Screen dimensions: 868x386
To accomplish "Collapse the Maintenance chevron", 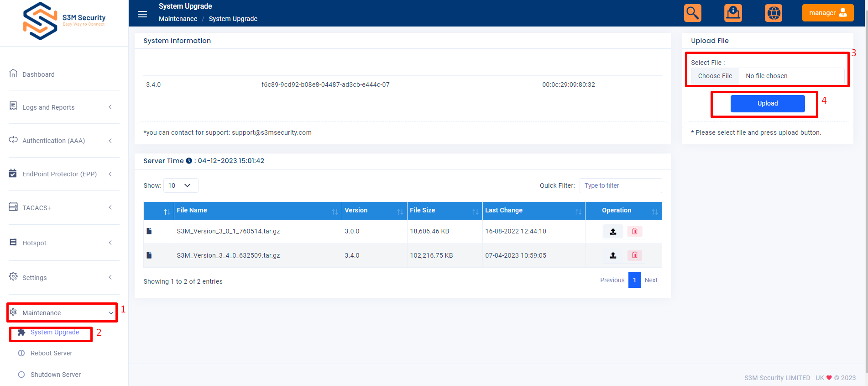I will coord(111,313).
